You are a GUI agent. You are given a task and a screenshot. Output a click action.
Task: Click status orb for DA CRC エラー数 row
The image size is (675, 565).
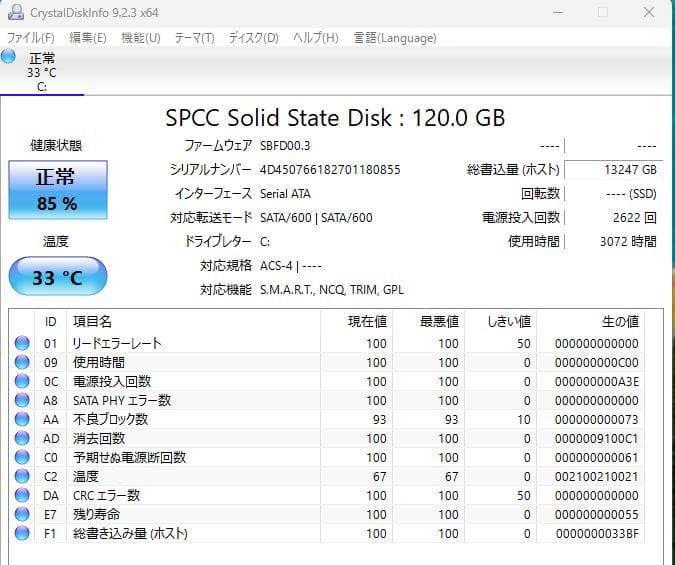[x=22, y=495]
